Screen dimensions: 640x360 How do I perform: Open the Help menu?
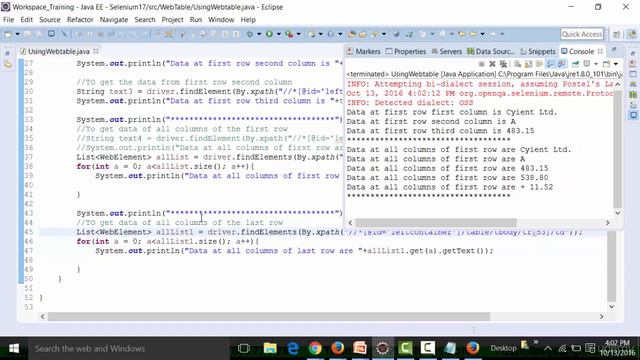(248, 20)
